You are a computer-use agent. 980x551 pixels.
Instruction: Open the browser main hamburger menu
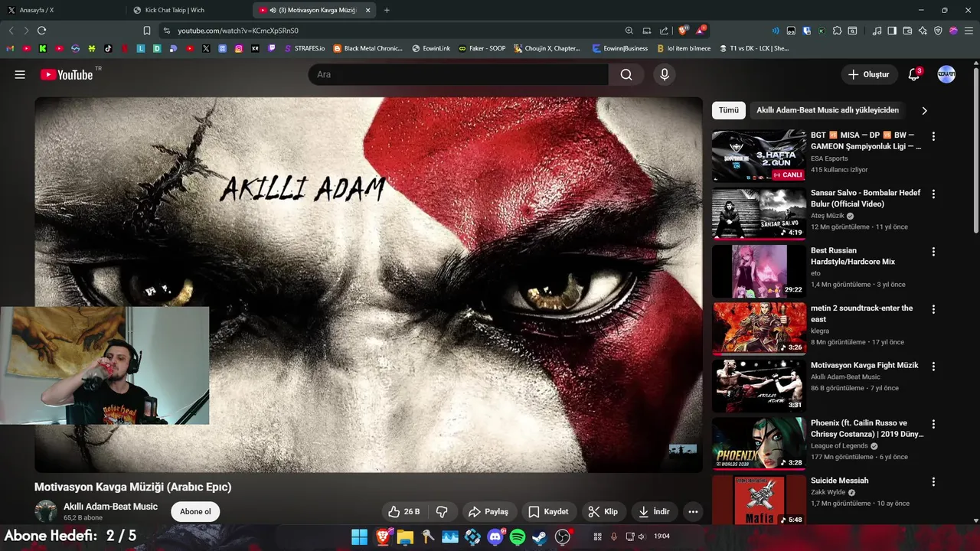click(969, 31)
